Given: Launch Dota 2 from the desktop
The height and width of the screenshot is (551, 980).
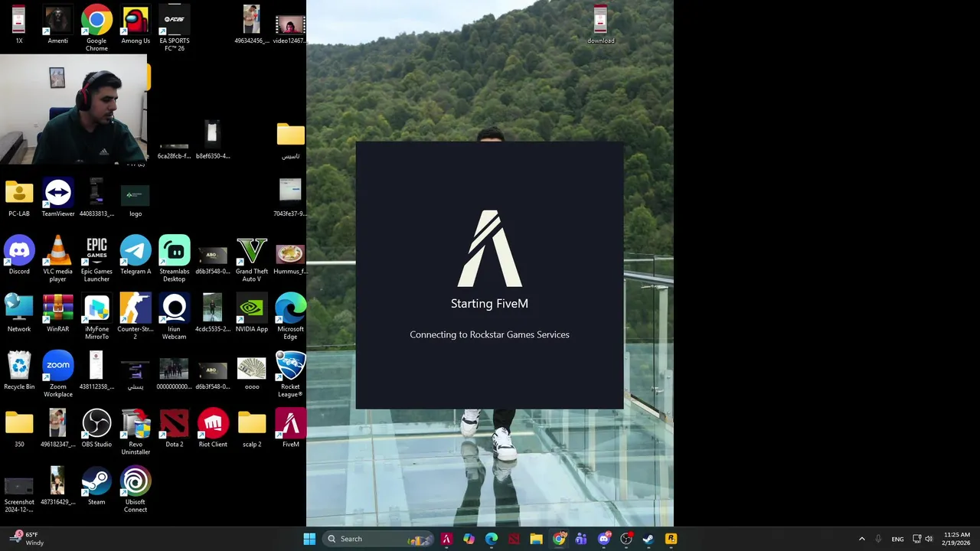Looking at the screenshot, I should (175, 429).
